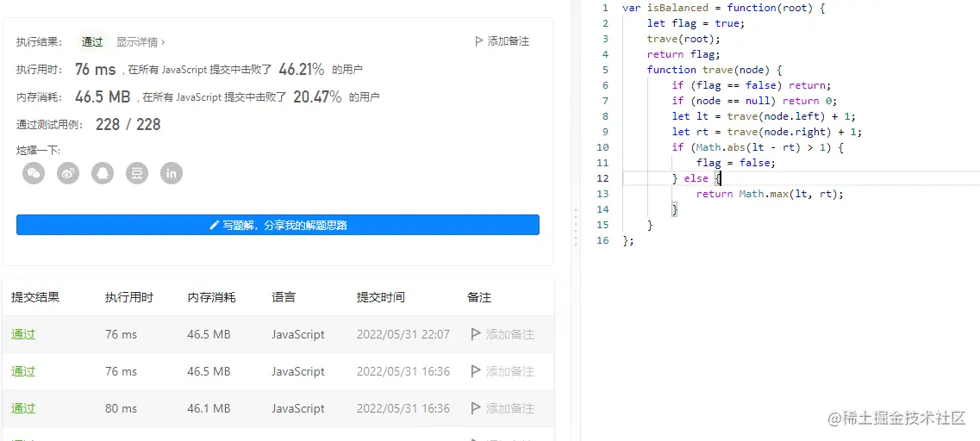Click 'let lt = trave(node.left) + 1;' line

pos(763,116)
